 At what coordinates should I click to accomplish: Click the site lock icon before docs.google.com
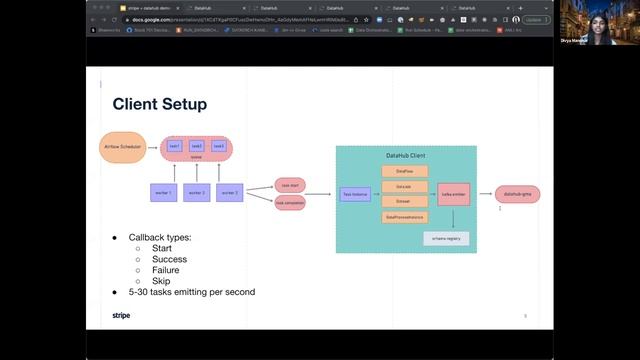127,20
